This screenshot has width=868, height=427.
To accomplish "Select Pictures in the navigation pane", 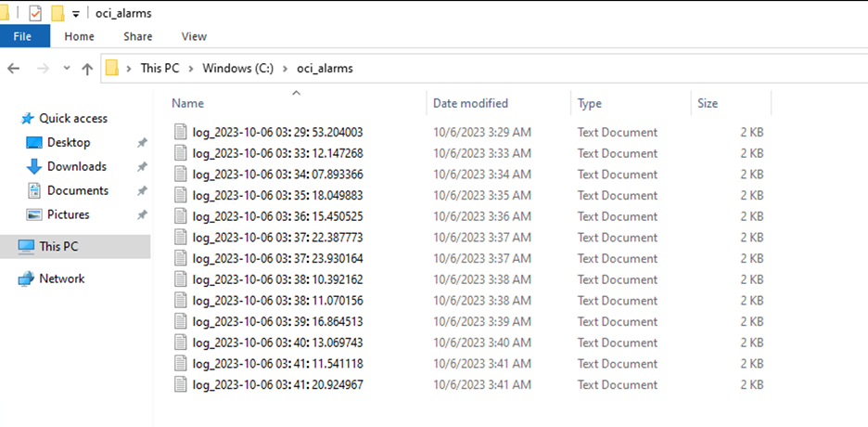I will [68, 214].
